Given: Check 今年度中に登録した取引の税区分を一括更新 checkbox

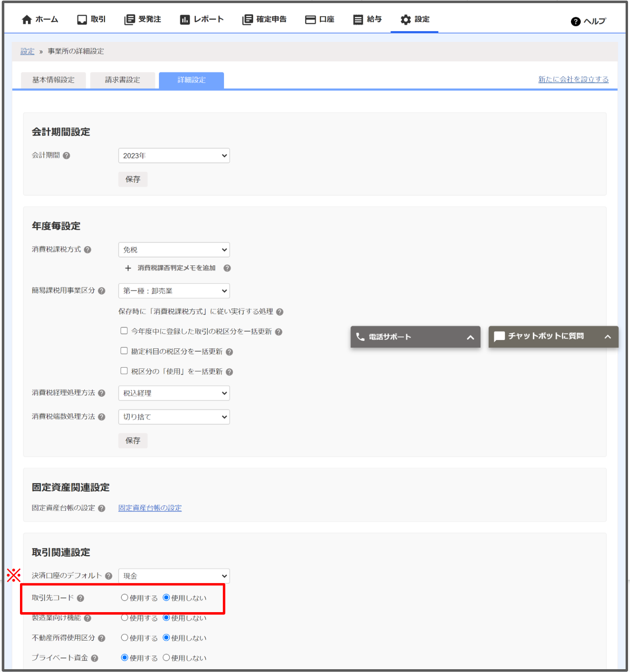Looking at the screenshot, I should click(x=124, y=331).
